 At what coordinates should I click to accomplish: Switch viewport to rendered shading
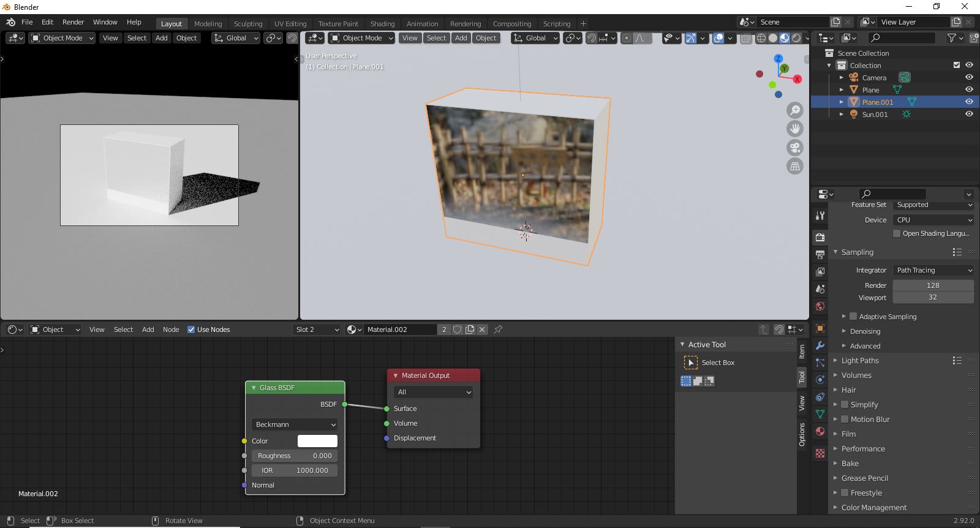tap(796, 38)
